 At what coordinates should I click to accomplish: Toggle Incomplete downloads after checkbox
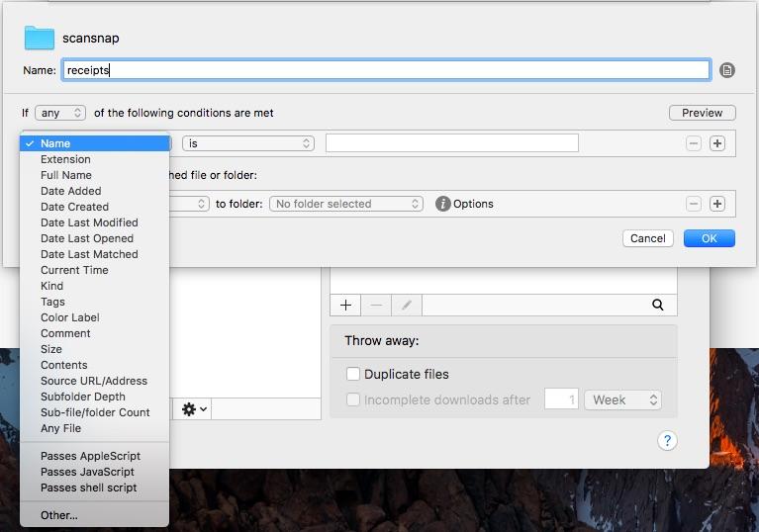click(x=353, y=400)
